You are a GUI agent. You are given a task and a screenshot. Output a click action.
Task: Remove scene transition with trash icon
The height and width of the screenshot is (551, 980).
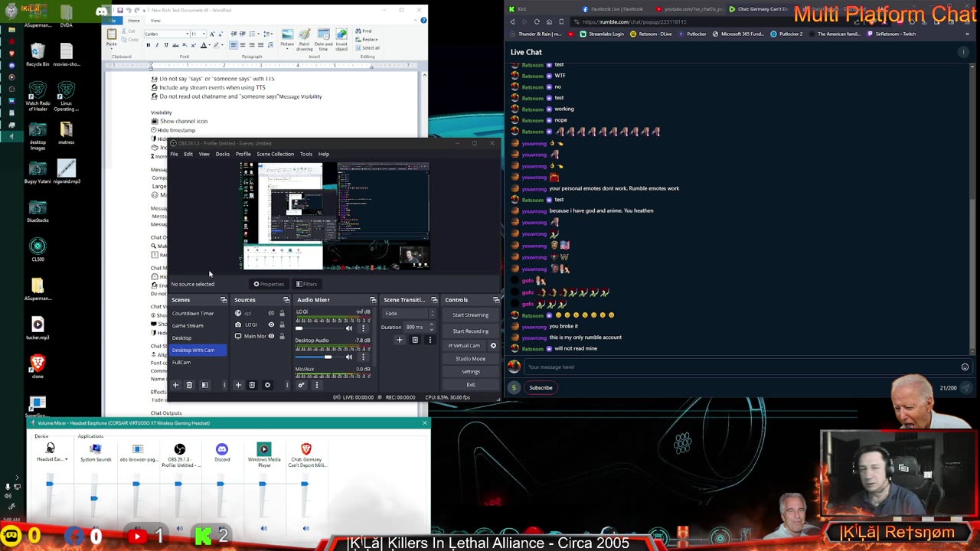tap(415, 340)
